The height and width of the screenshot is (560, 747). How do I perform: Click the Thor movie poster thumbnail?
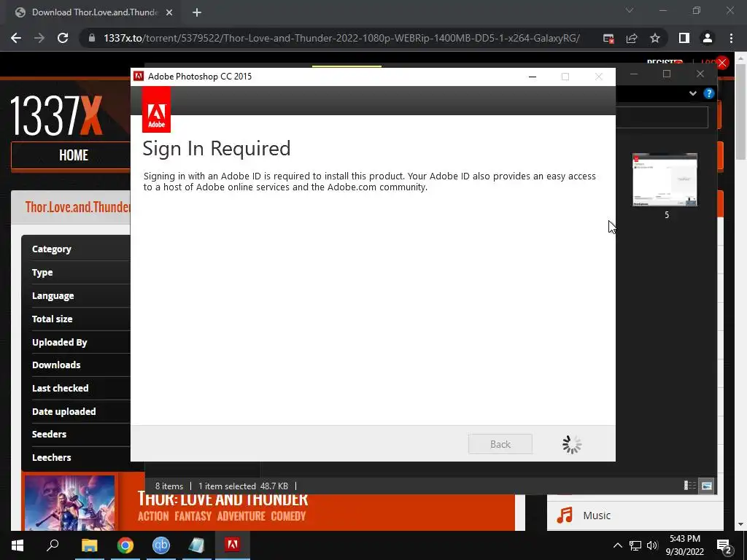[x=69, y=503]
